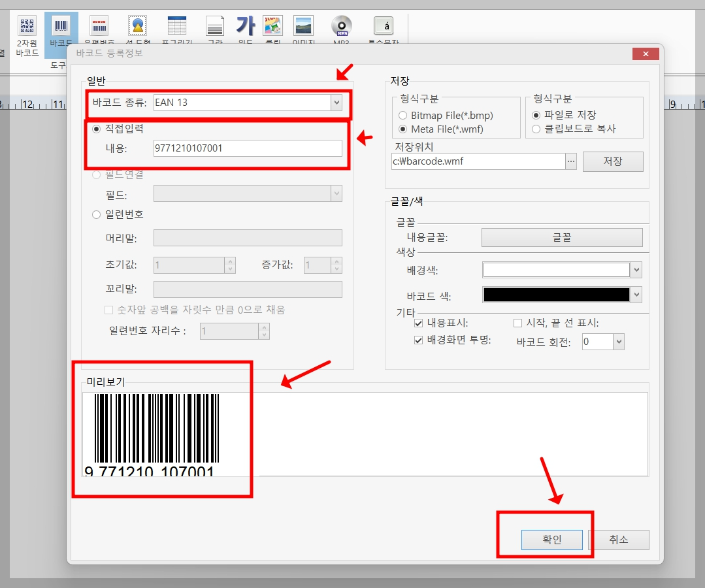Focus the 머리말 prefix field
The width and height of the screenshot is (705, 588).
pyautogui.click(x=248, y=238)
